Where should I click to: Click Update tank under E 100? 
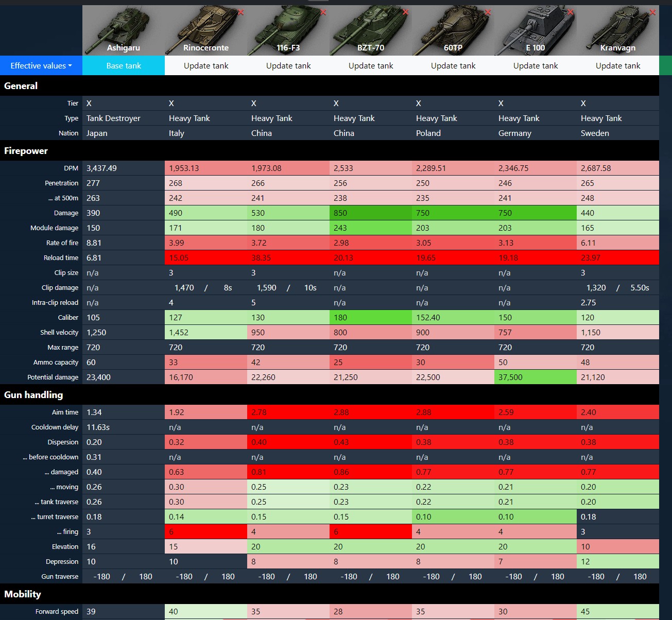(536, 65)
